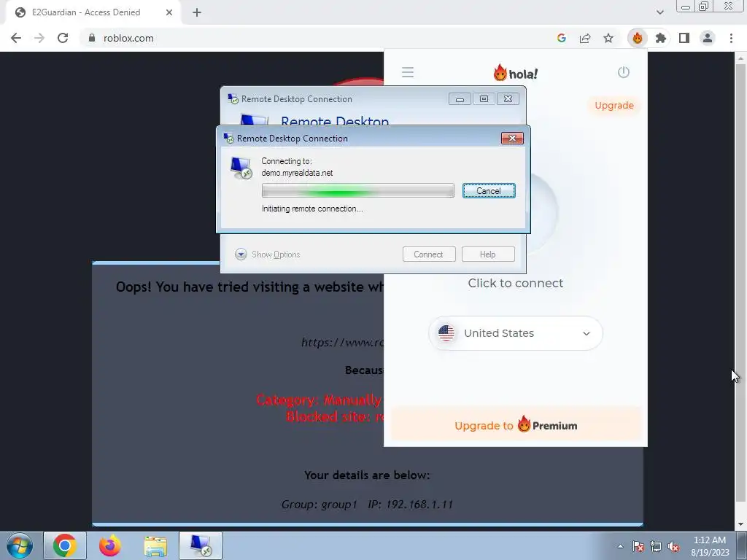The height and width of the screenshot is (560, 747).
Task: Open Windows Explorer from taskbar
Action: 155,546
